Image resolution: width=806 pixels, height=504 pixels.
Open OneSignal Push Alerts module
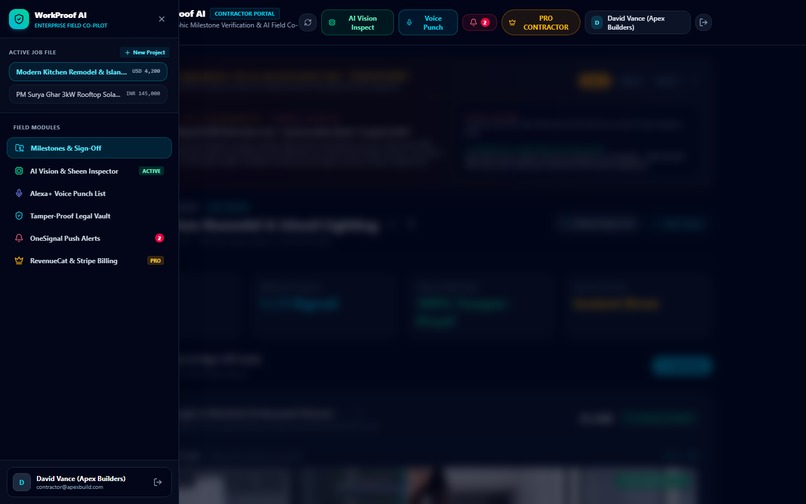[x=89, y=238]
